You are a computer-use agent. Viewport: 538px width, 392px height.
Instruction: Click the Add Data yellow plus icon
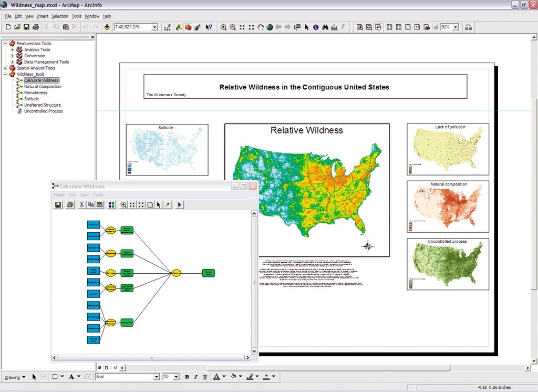coord(107,27)
